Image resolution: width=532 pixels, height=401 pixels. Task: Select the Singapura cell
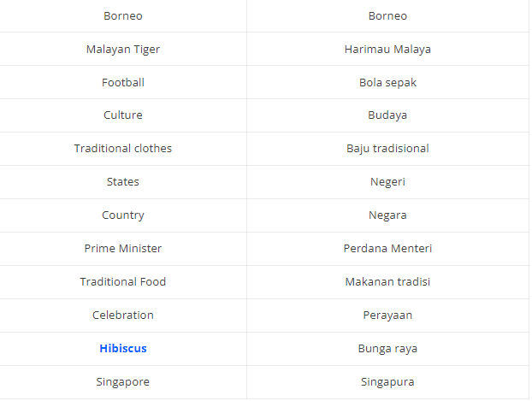pos(387,381)
